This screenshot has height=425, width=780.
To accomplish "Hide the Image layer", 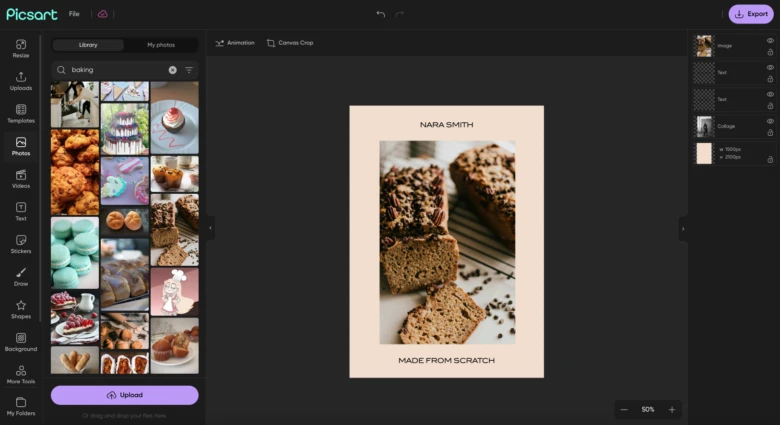I will tap(770, 41).
